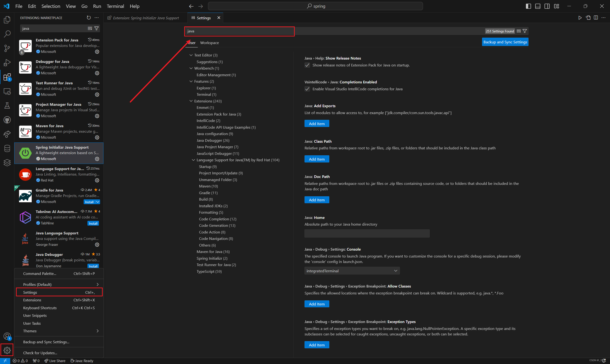
Task: Open the Testing flask icon
Action: coord(7,106)
